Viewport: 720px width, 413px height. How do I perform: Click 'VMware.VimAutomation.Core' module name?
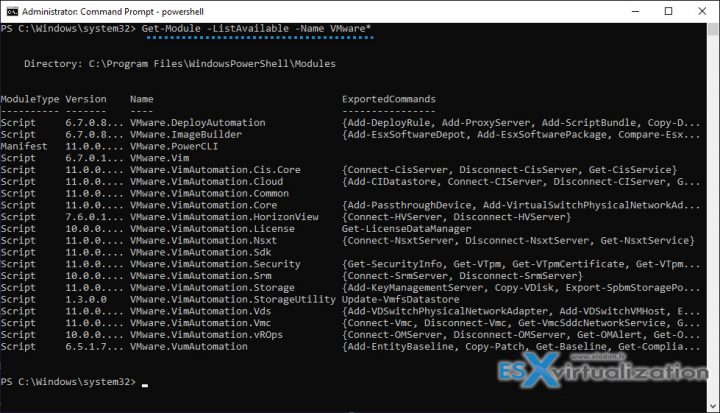tap(203, 205)
